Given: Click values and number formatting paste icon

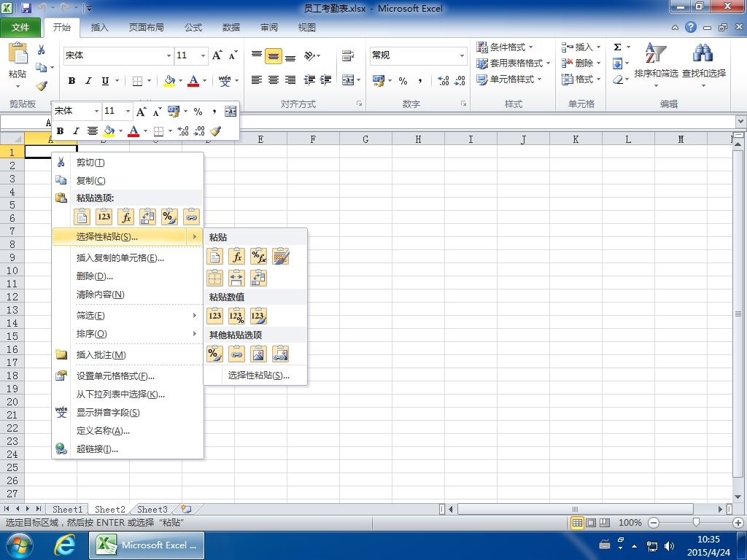Looking at the screenshot, I should pos(236,315).
